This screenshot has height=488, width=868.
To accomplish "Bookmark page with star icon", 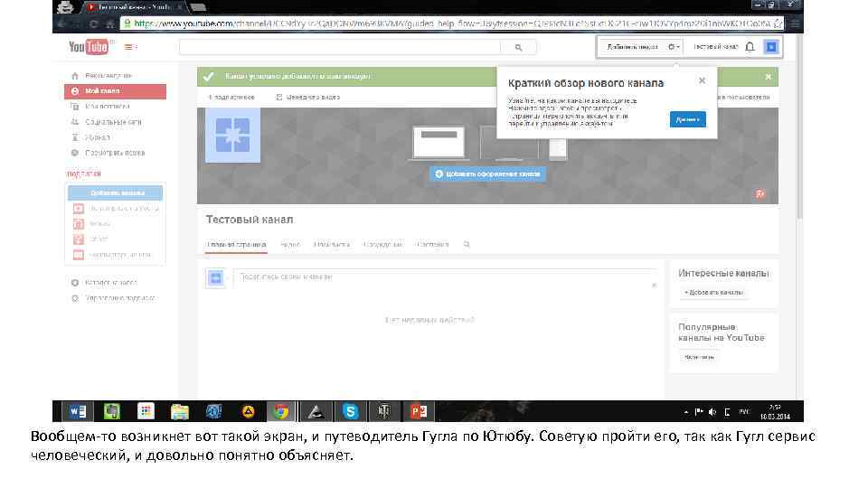I will tap(778, 23).
